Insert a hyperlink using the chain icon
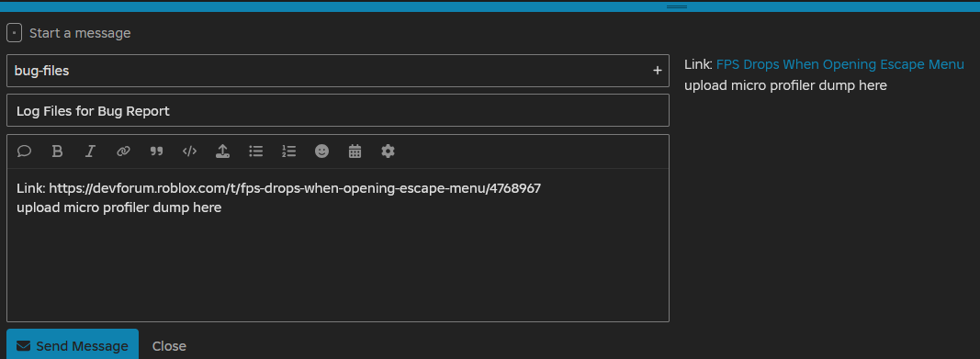980x359 pixels. tap(123, 151)
